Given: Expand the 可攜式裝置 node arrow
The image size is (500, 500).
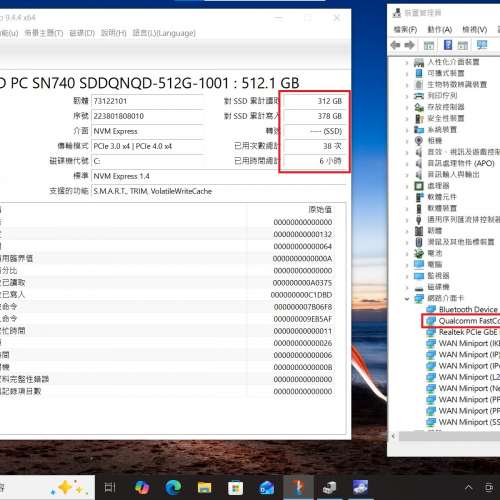Looking at the screenshot, I should [x=407, y=73].
